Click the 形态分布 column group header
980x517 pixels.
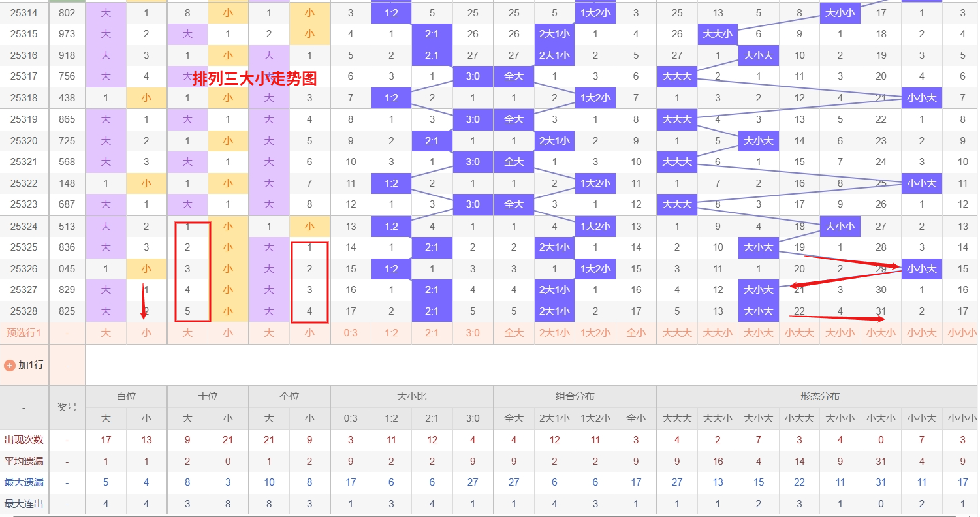point(819,396)
